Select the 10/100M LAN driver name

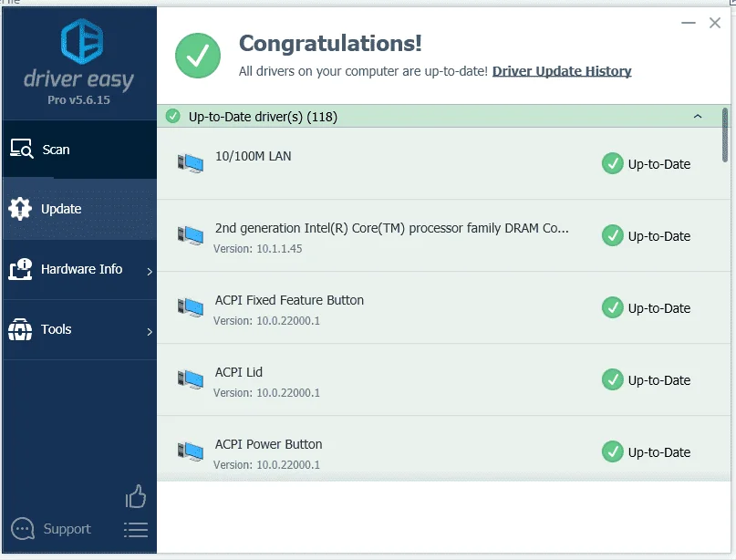(x=253, y=156)
